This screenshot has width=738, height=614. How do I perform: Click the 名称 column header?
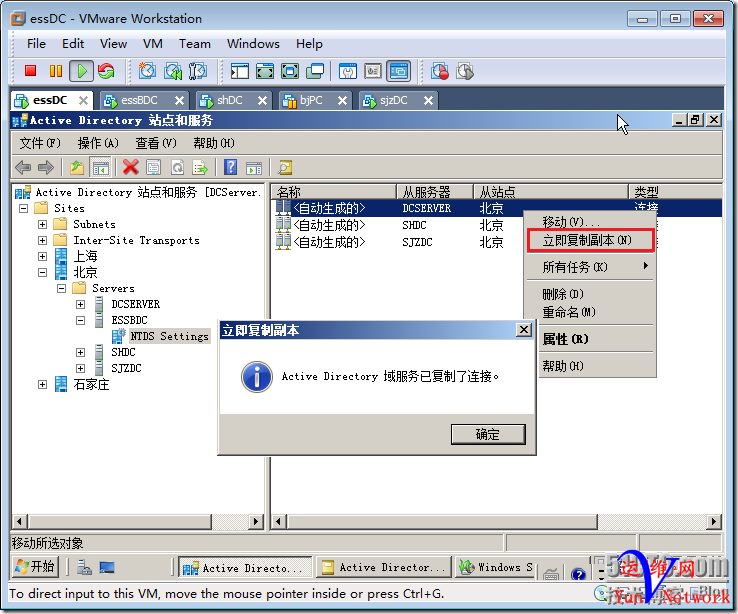[334, 192]
